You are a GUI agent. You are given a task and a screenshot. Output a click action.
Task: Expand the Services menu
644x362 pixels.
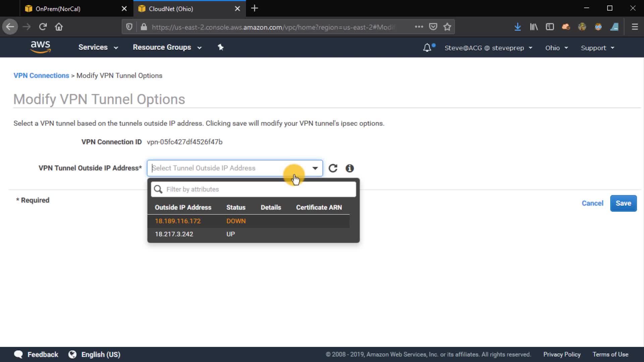98,47
